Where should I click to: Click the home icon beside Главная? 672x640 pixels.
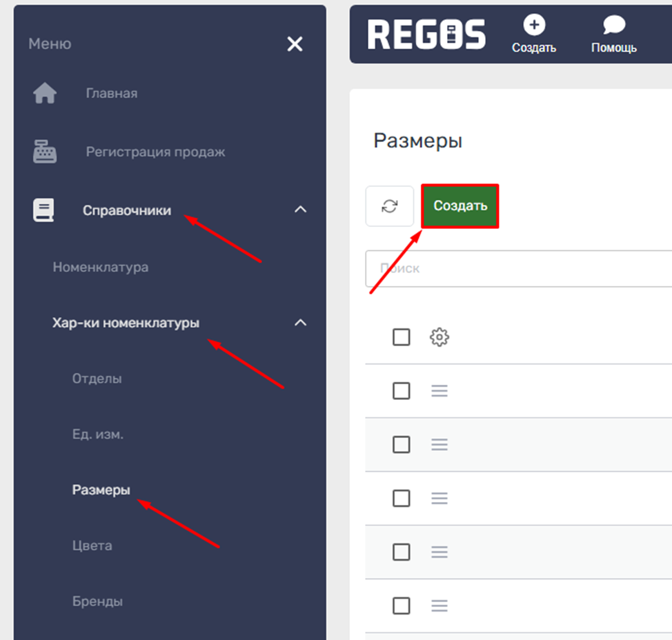coord(45,94)
